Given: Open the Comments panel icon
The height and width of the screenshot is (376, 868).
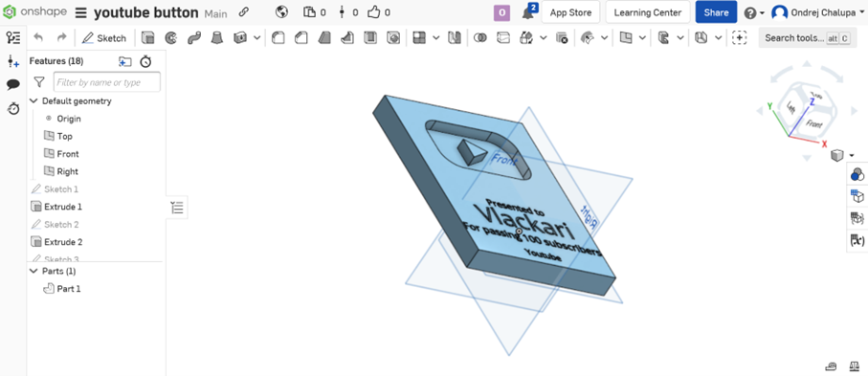Looking at the screenshot, I should point(13,85).
